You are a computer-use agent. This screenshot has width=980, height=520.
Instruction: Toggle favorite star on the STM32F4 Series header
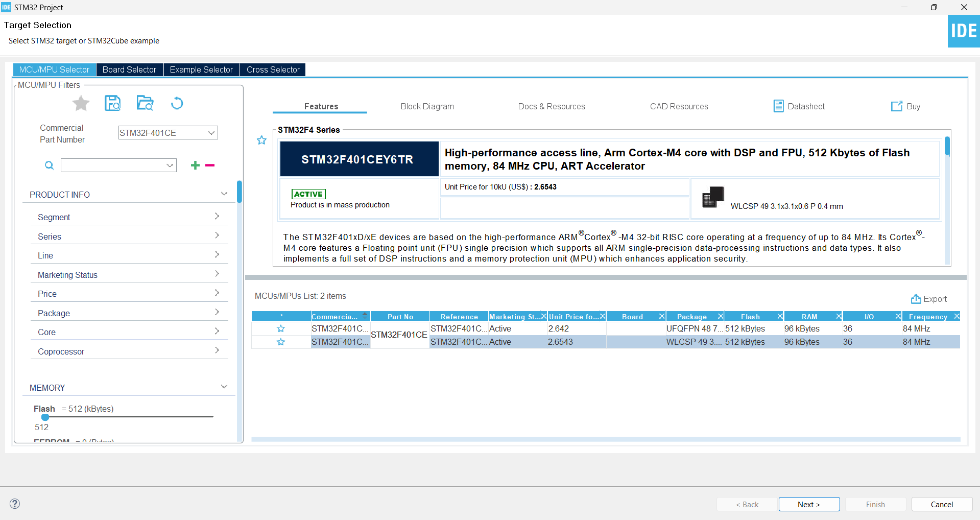pyautogui.click(x=261, y=140)
